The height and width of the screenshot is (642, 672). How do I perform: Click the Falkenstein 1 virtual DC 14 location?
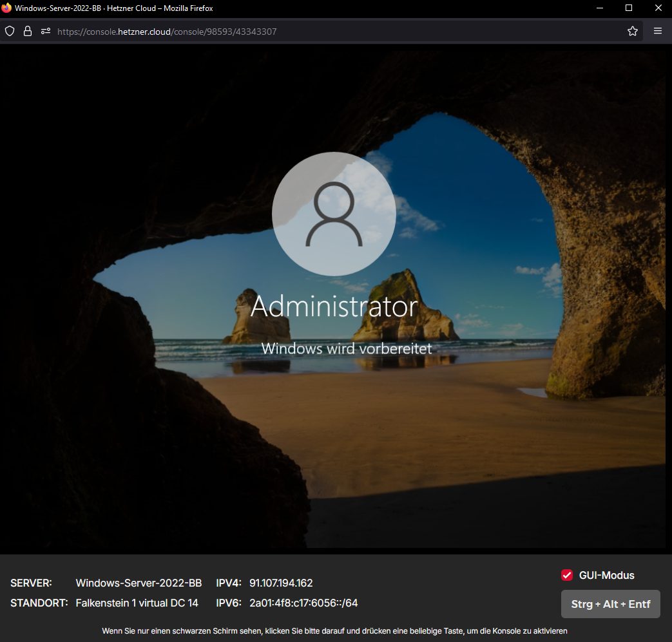click(x=137, y=603)
